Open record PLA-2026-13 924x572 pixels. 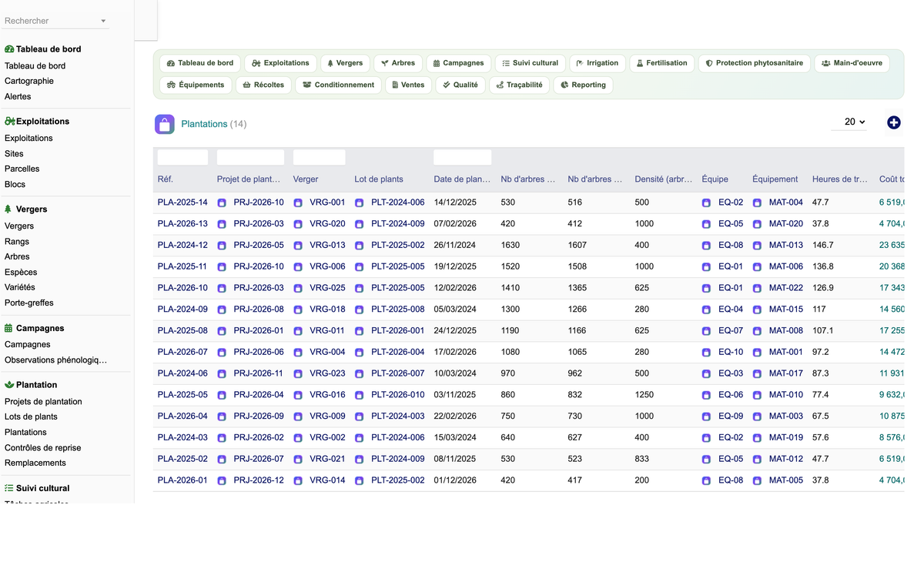[182, 224]
